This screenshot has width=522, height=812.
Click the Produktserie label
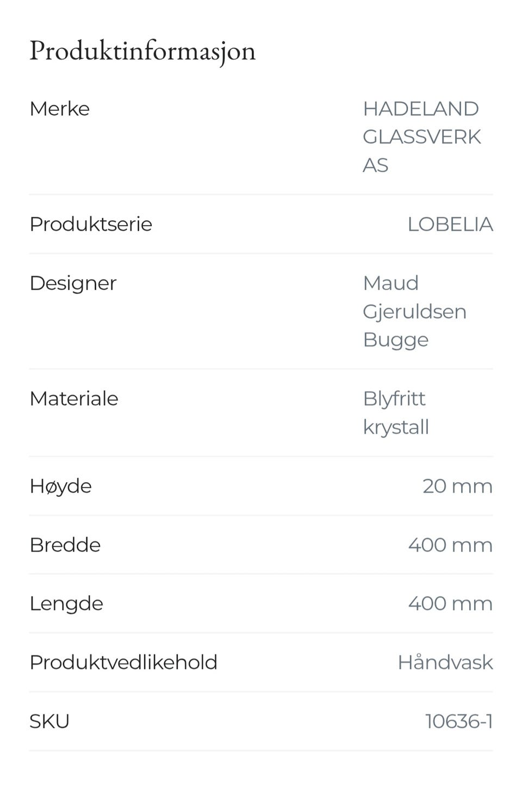[91, 224]
